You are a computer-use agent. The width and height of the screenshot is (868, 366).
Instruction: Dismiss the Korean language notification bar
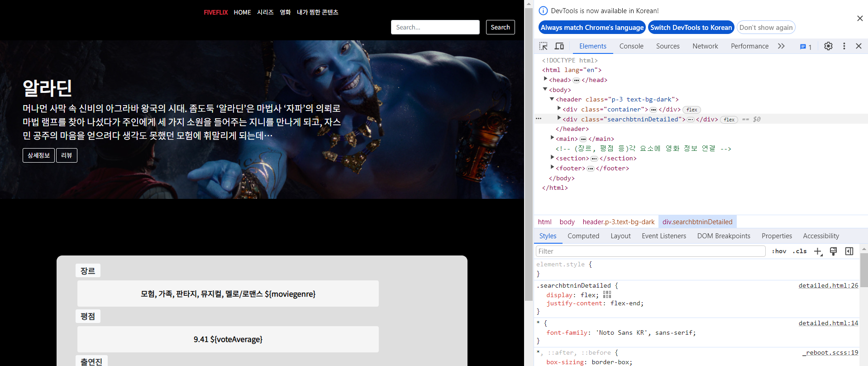click(x=860, y=19)
